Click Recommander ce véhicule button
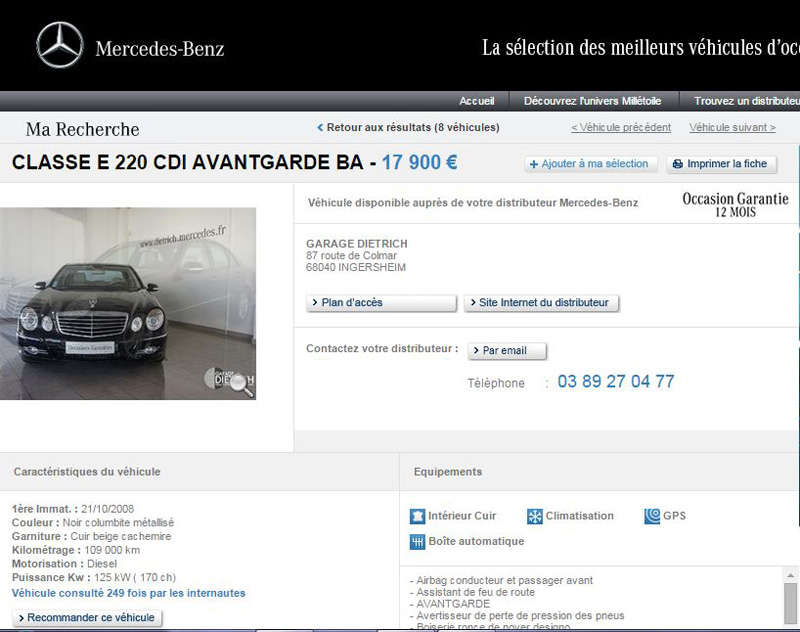Viewport: 800px width, 632px height. [x=87, y=618]
